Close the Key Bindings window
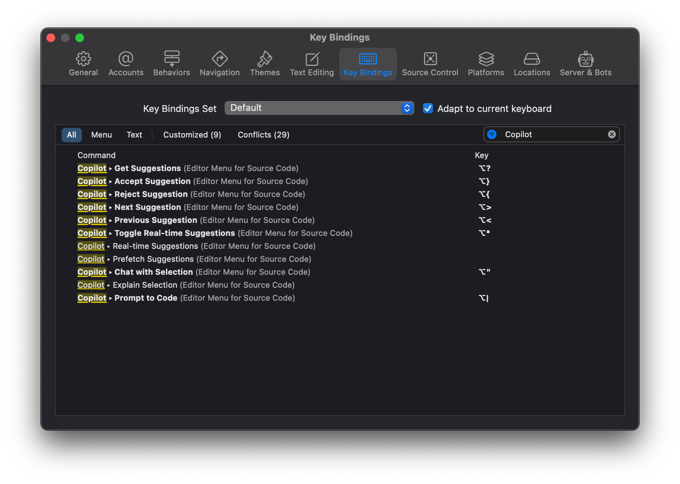 point(51,38)
